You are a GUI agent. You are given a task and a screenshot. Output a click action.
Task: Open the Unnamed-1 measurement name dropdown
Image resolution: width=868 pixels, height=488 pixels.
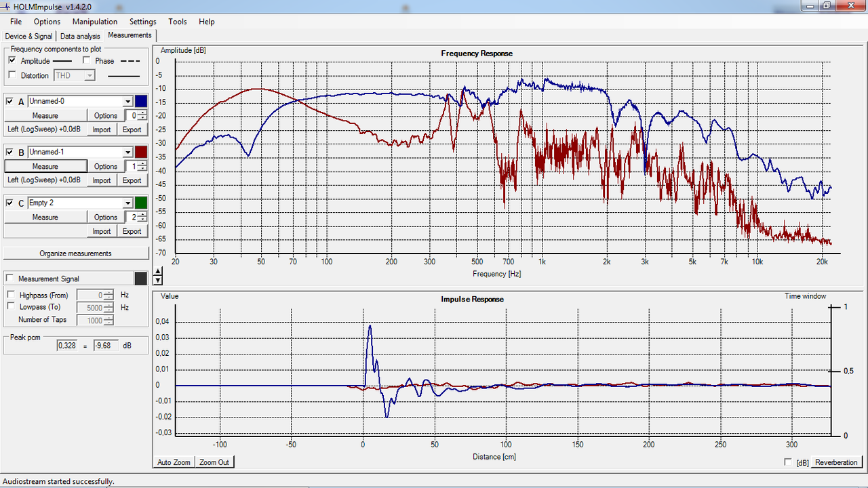127,152
